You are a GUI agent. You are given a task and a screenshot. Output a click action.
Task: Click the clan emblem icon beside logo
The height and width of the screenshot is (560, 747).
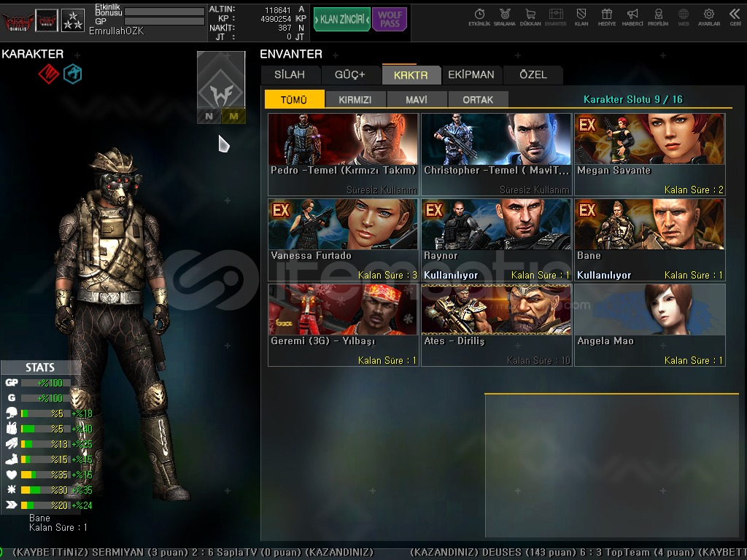(x=47, y=20)
